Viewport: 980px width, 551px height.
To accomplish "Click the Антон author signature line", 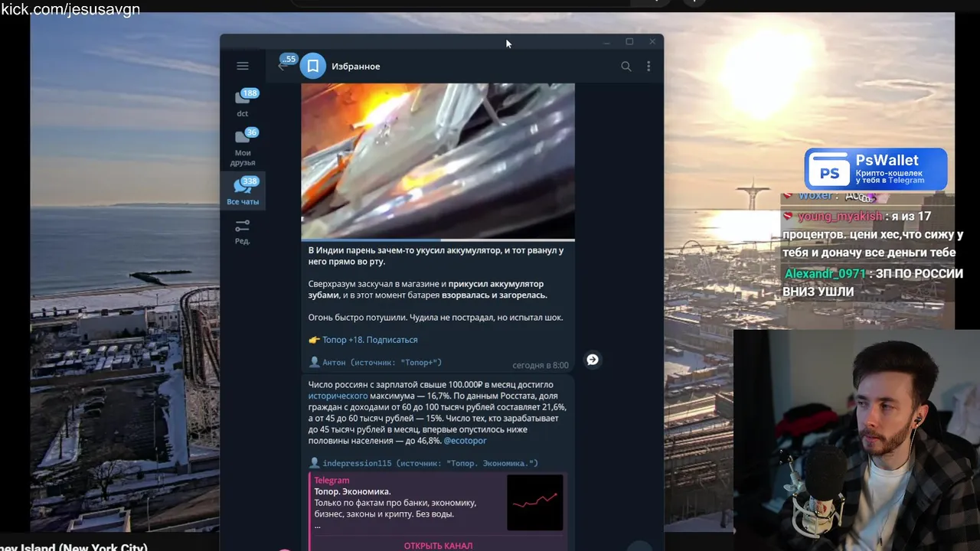I will click(x=375, y=363).
